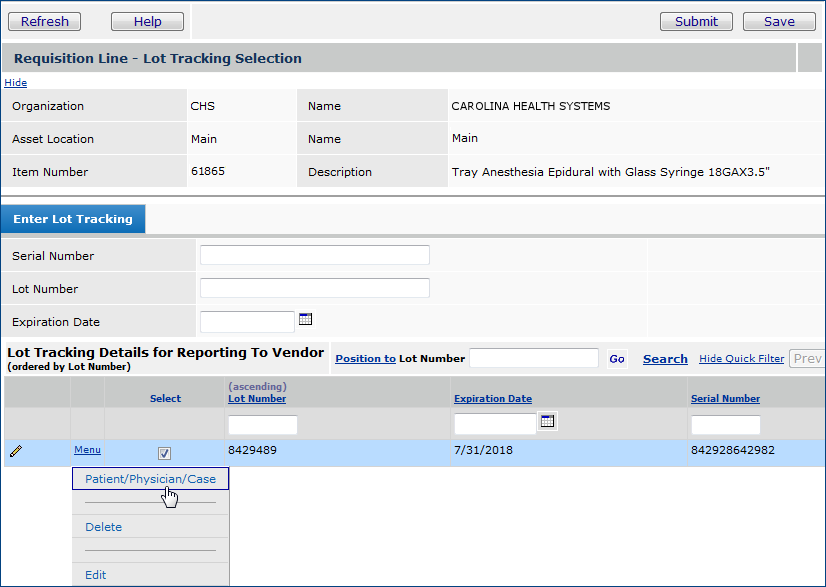This screenshot has height=587, width=826.
Task: Open calendar icon in Expiration Date filter column
Action: tap(547, 421)
